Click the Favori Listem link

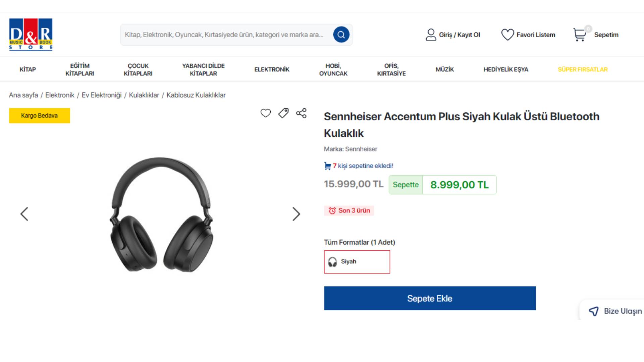tap(536, 35)
